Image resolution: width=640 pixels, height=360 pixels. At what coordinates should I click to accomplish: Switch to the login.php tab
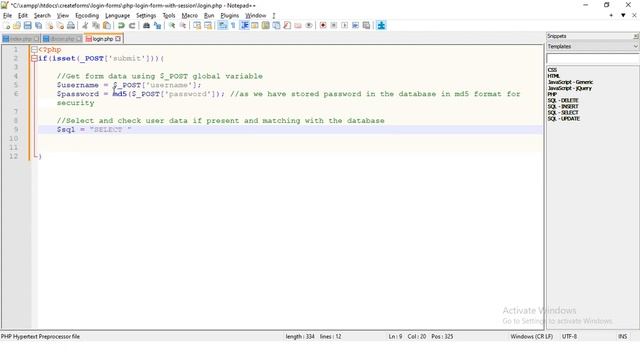tap(103, 39)
